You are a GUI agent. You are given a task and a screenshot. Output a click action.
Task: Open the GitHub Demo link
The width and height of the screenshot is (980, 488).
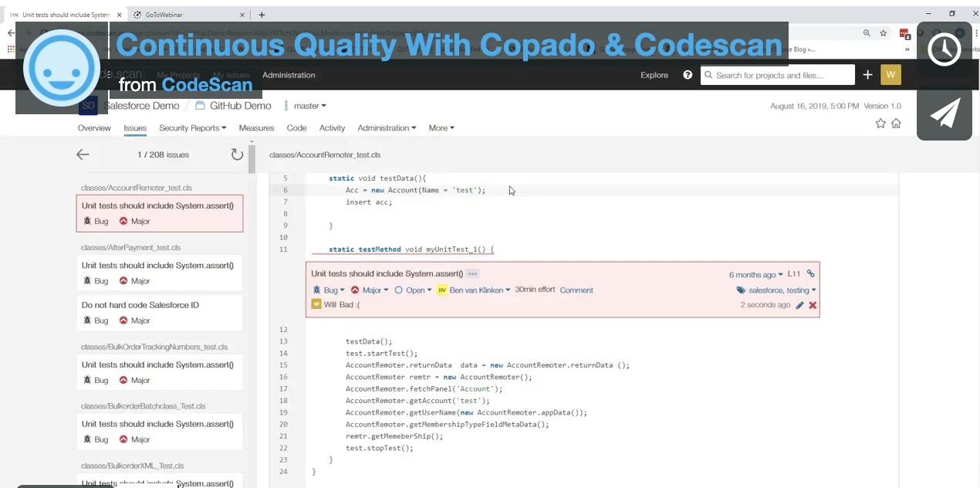coord(240,106)
